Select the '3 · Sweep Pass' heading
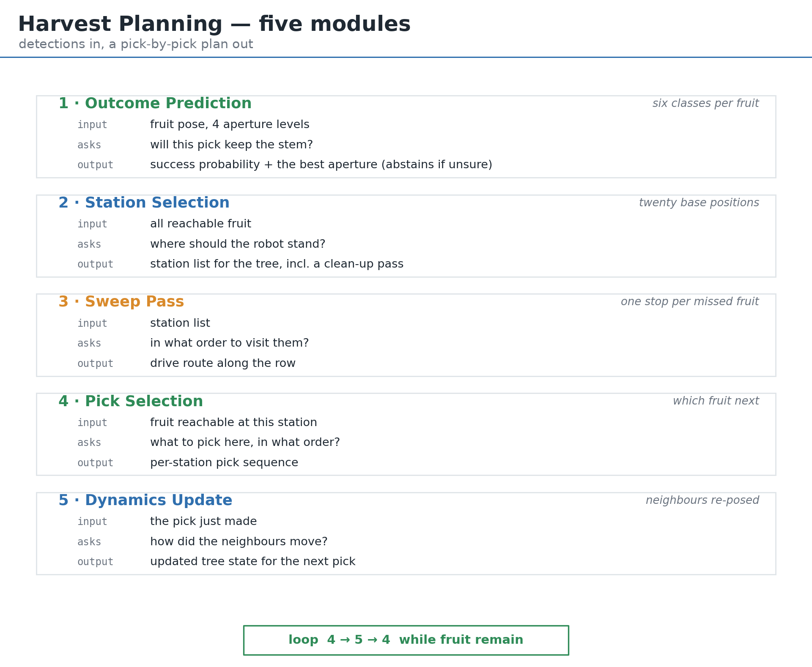Viewport: 812px width, 667px height. point(121,302)
